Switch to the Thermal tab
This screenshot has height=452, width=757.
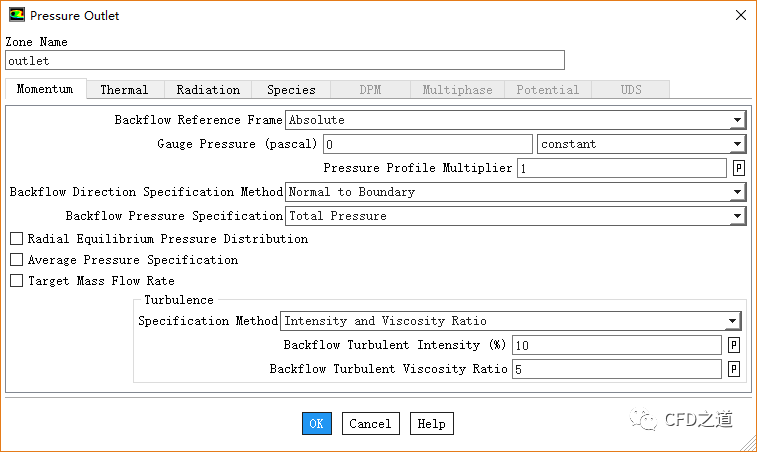[124, 89]
